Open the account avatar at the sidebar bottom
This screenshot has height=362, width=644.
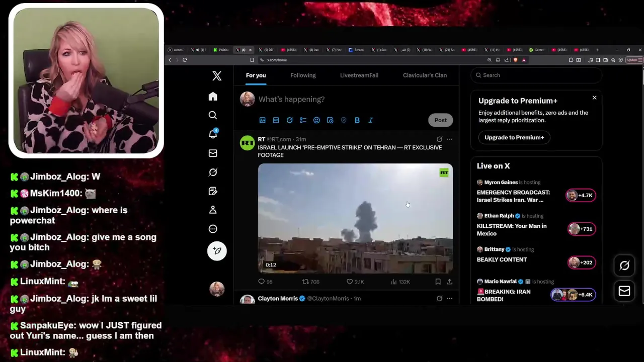tap(217, 289)
